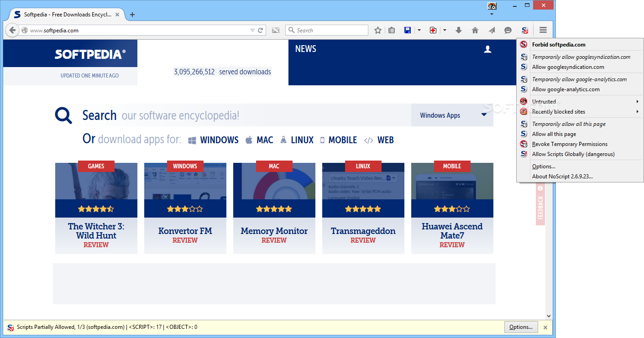
Task: Go to the Home page icon
Action: pos(475,30)
